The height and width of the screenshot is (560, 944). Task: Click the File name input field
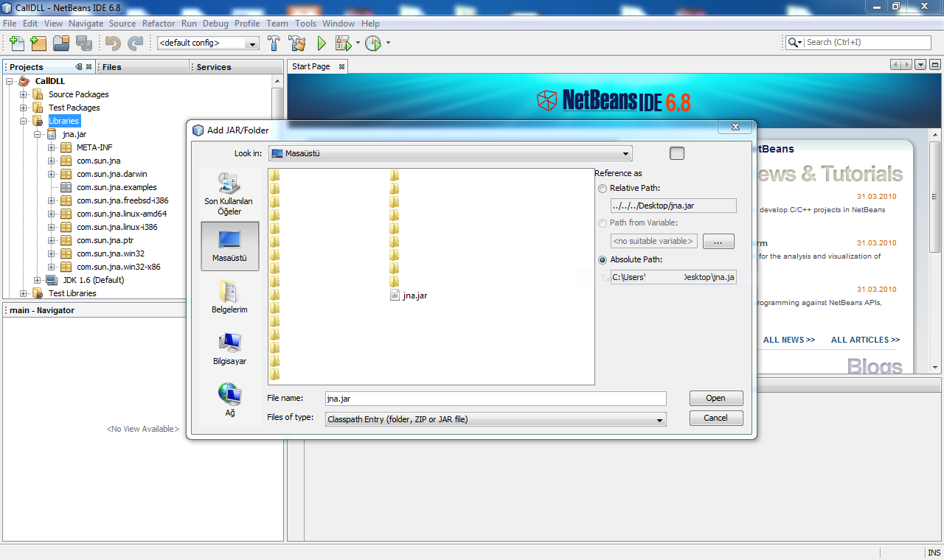pos(496,399)
